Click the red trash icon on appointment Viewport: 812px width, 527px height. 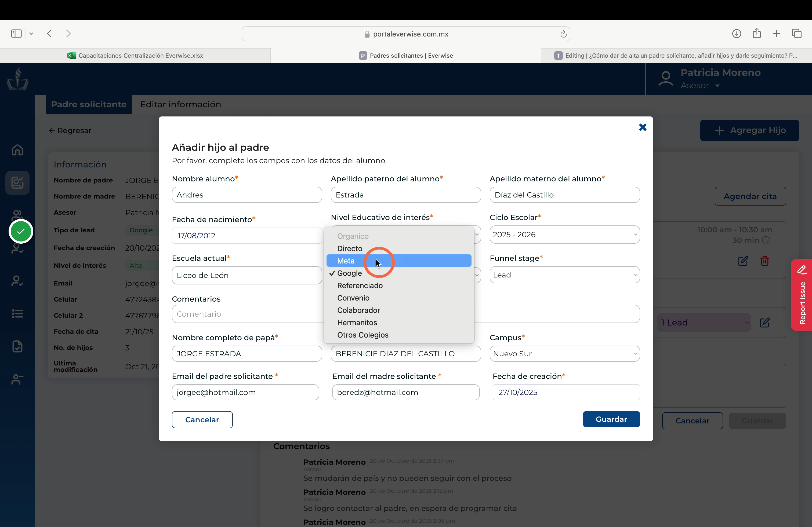[764, 261]
